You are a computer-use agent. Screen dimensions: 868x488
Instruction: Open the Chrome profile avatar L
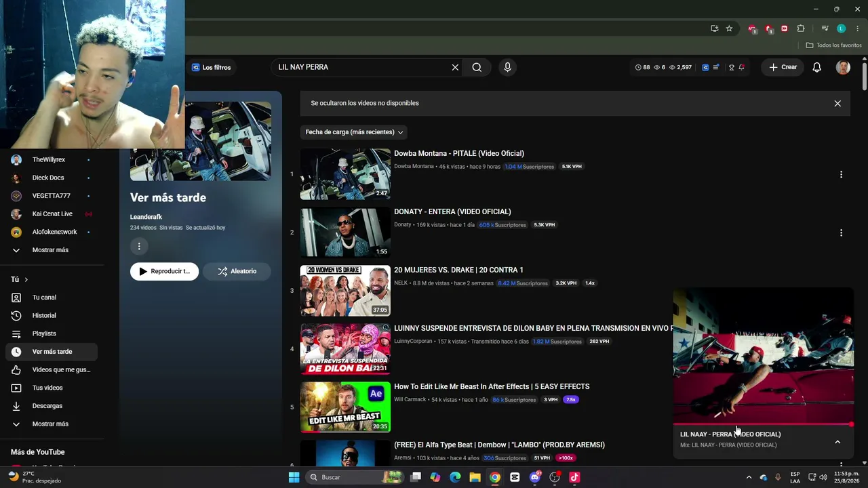click(x=841, y=28)
